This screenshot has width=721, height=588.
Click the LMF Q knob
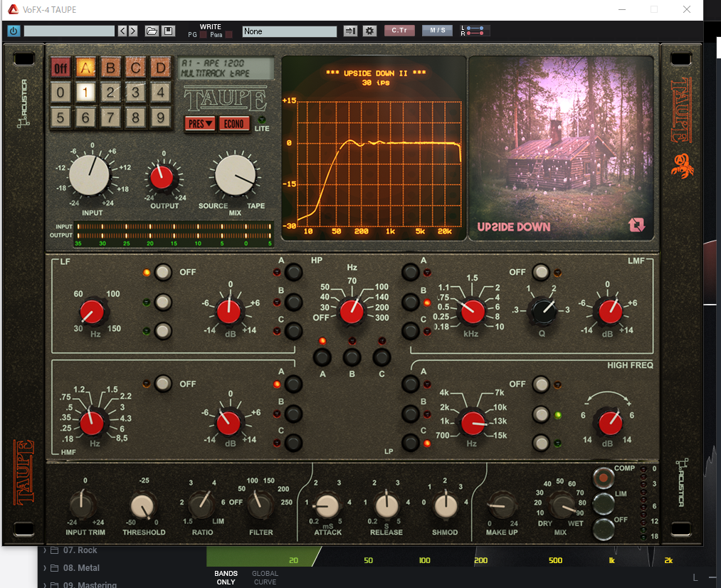point(543,311)
